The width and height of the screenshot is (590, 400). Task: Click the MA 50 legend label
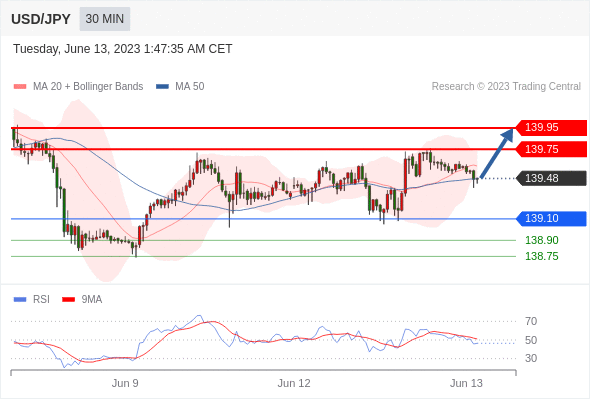(190, 87)
